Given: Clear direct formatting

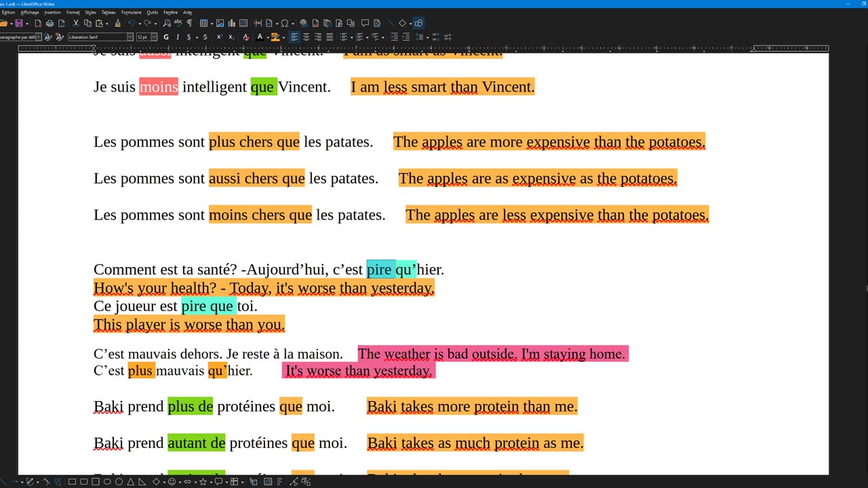Looking at the screenshot, I should pos(245,37).
